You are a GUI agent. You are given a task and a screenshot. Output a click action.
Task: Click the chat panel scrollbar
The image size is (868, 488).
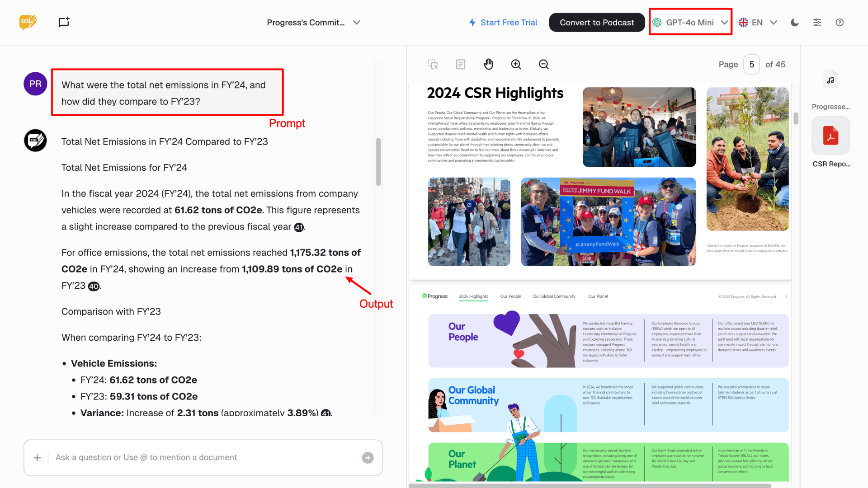point(378,162)
